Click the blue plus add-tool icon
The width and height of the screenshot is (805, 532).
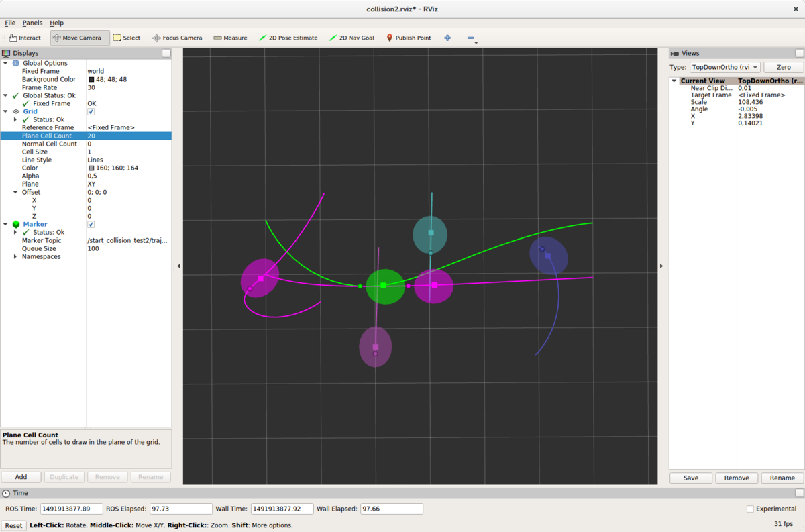point(447,38)
